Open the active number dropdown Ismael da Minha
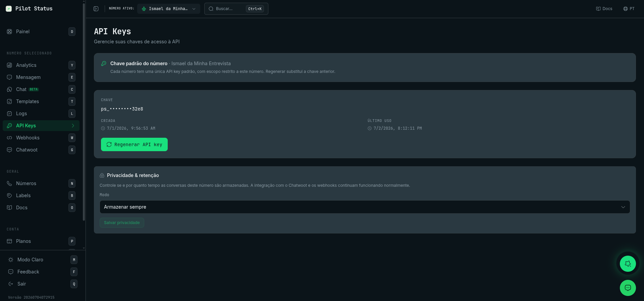644x301 pixels. (x=169, y=9)
